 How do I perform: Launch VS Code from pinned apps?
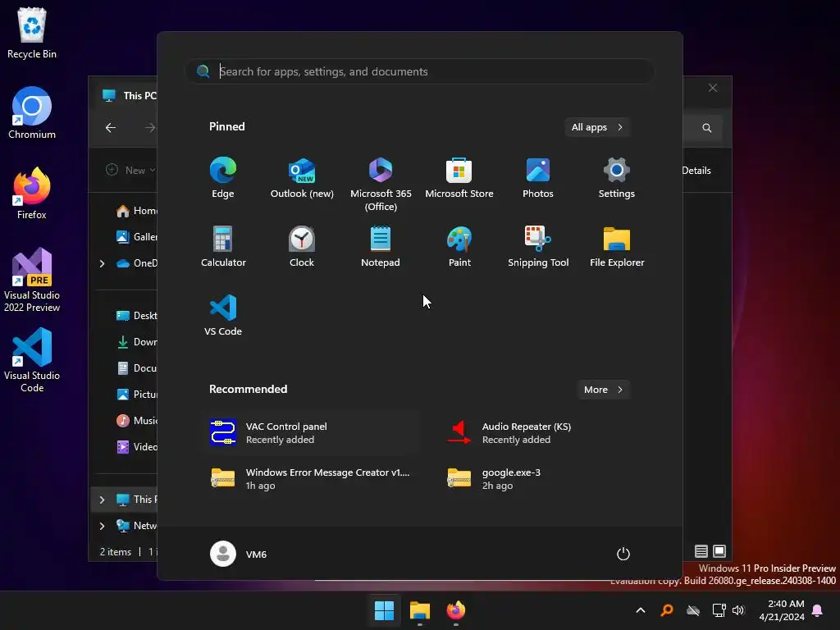pyautogui.click(x=223, y=316)
